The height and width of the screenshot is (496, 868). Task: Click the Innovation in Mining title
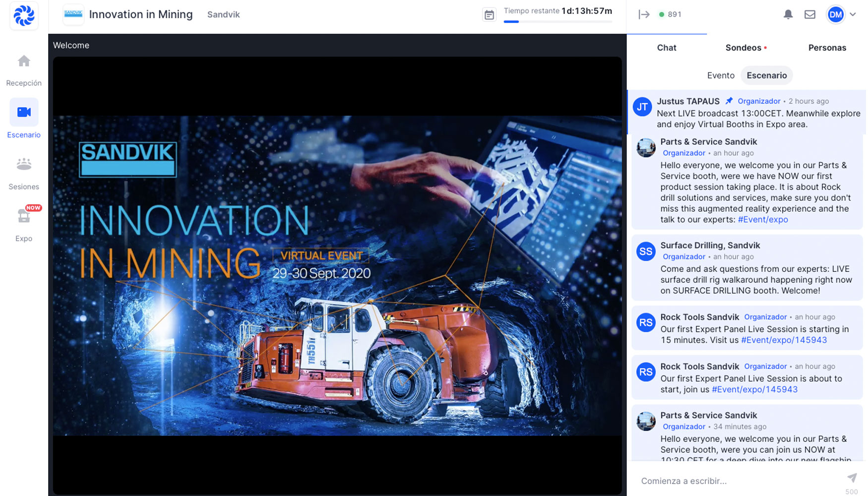(x=141, y=14)
